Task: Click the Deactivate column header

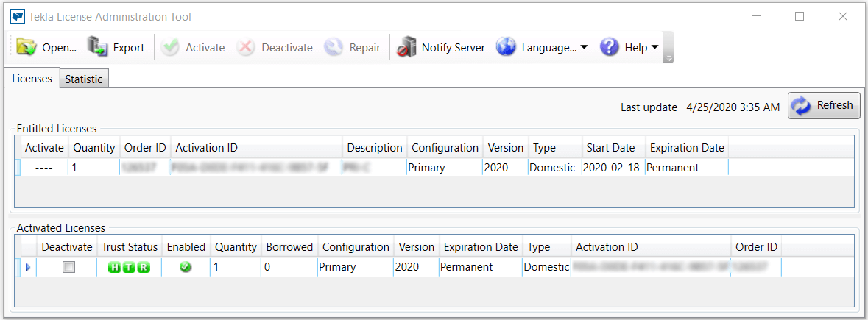Action: [x=66, y=246]
